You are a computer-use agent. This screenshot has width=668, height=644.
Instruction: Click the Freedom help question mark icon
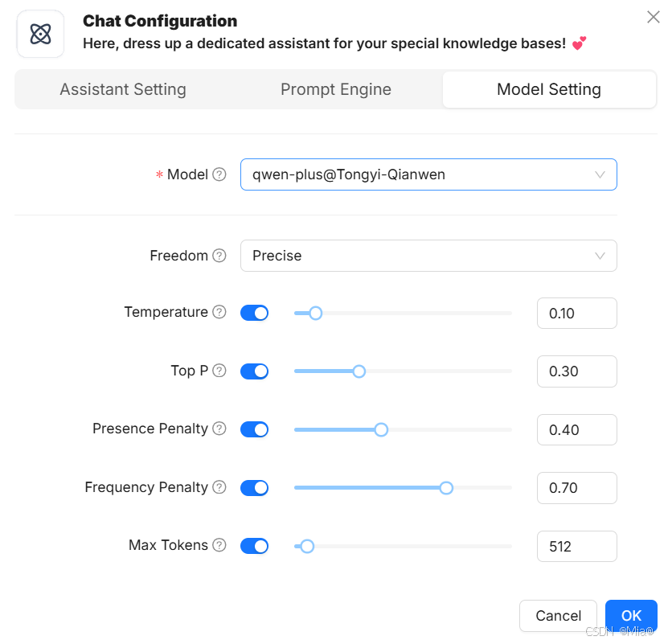point(219,256)
